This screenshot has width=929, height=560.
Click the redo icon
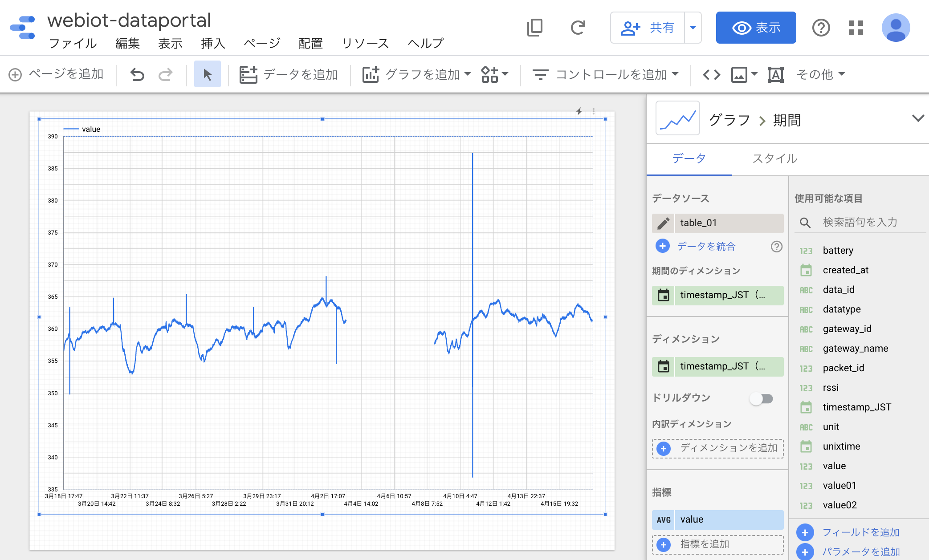point(165,74)
